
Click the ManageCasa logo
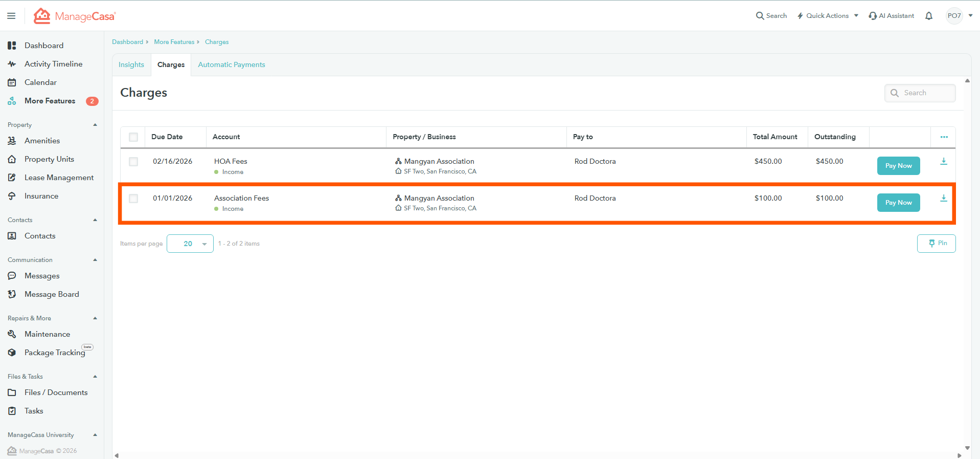(75, 16)
